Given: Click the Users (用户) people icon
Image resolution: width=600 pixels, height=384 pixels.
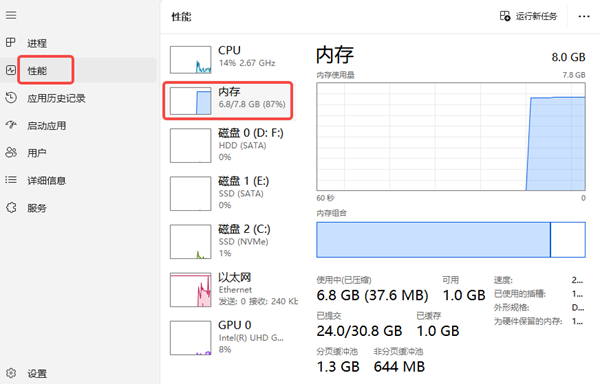Looking at the screenshot, I should tap(11, 153).
